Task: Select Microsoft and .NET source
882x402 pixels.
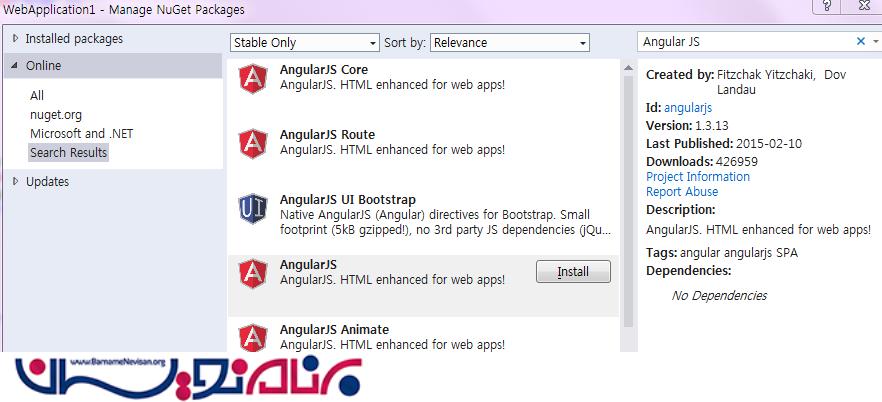Action: [82, 134]
